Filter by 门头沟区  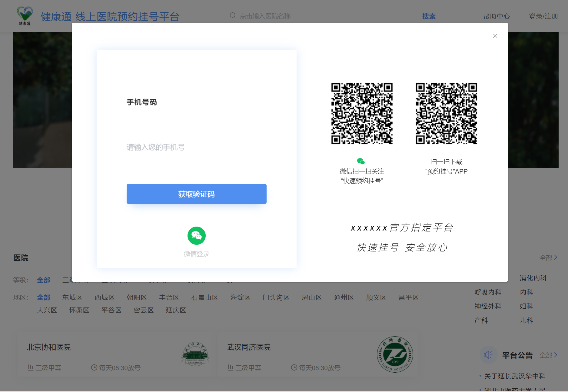coord(276,297)
